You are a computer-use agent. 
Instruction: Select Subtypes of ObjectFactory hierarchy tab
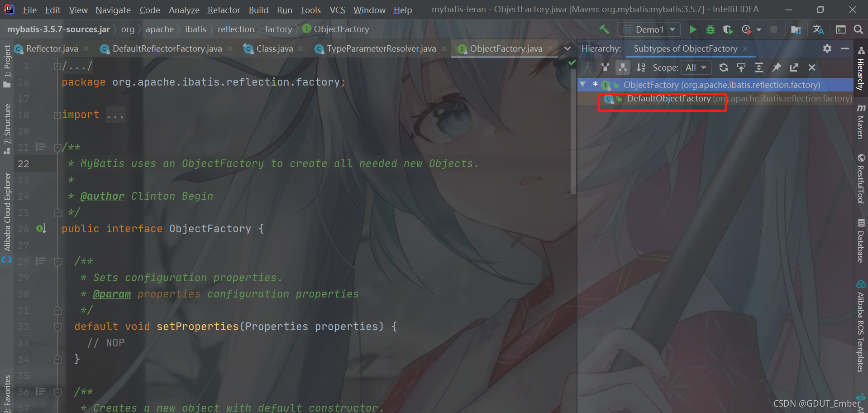[686, 48]
